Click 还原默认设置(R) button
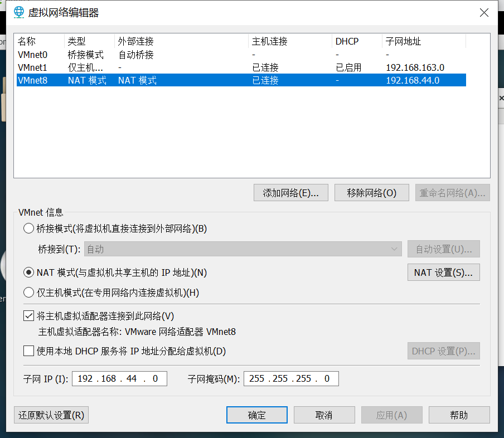This screenshot has width=504, height=438. (51, 415)
